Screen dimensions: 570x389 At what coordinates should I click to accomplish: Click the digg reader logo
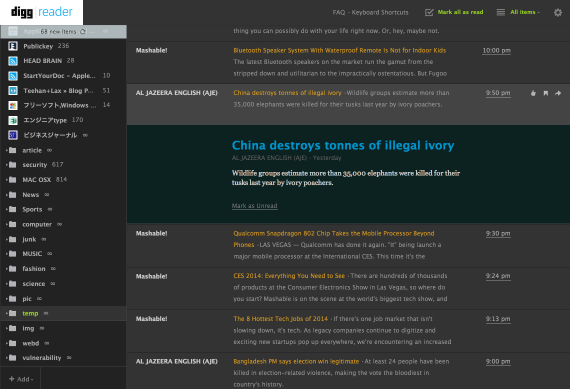click(41, 12)
